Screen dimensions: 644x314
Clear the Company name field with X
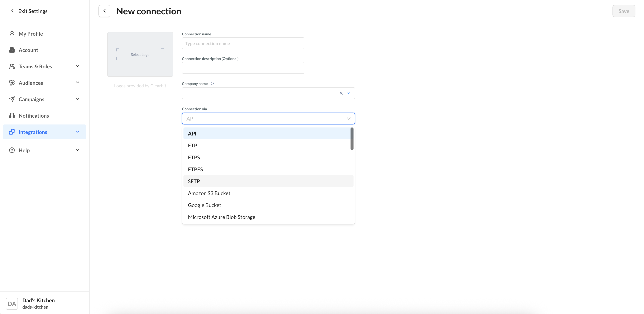(341, 93)
